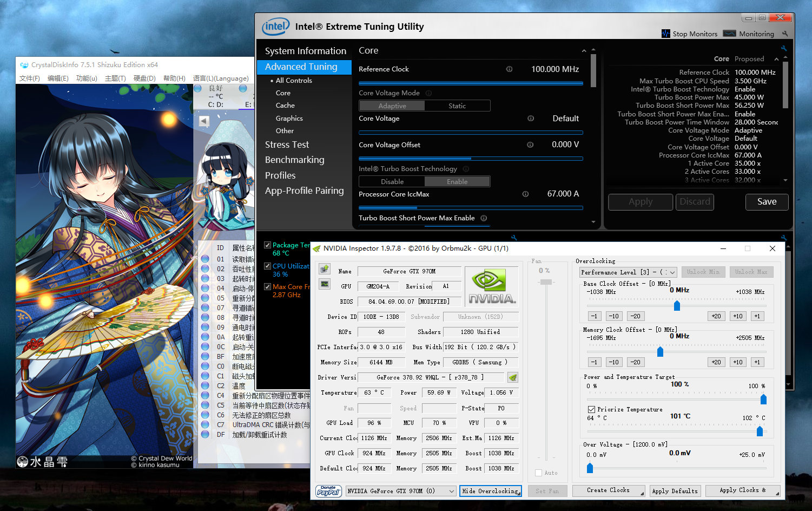Image resolution: width=812 pixels, height=511 pixels.
Task: Show info for Core Voltage Mode
Action: (428, 93)
